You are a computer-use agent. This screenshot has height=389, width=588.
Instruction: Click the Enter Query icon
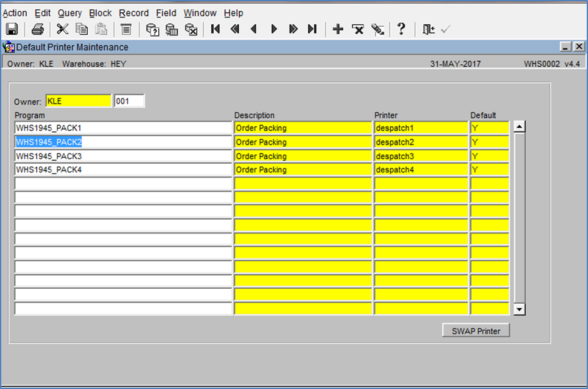coord(152,29)
